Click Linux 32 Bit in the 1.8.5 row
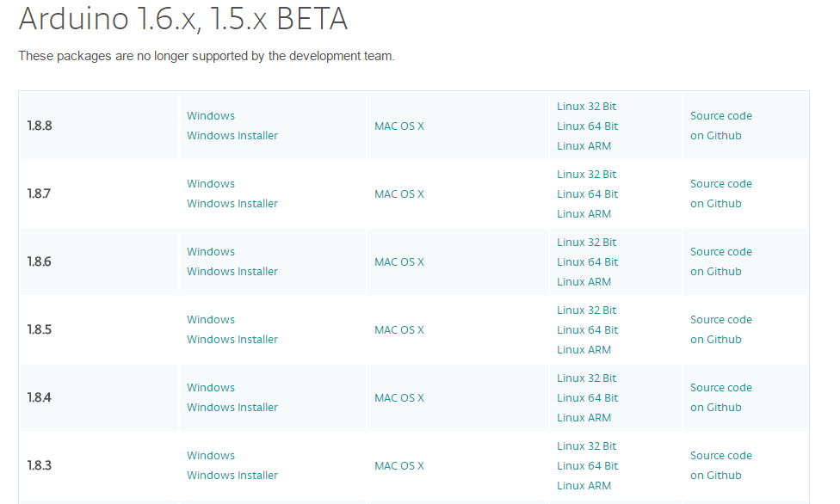 point(587,310)
